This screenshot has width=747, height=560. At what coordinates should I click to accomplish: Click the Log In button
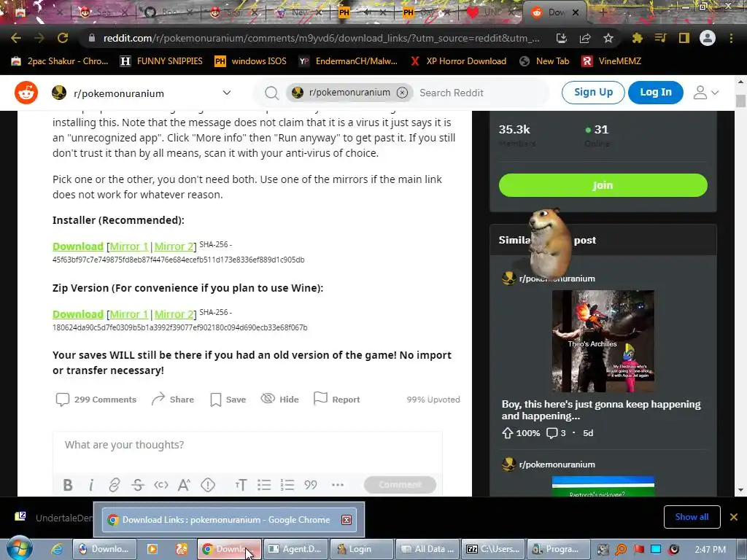(656, 93)
